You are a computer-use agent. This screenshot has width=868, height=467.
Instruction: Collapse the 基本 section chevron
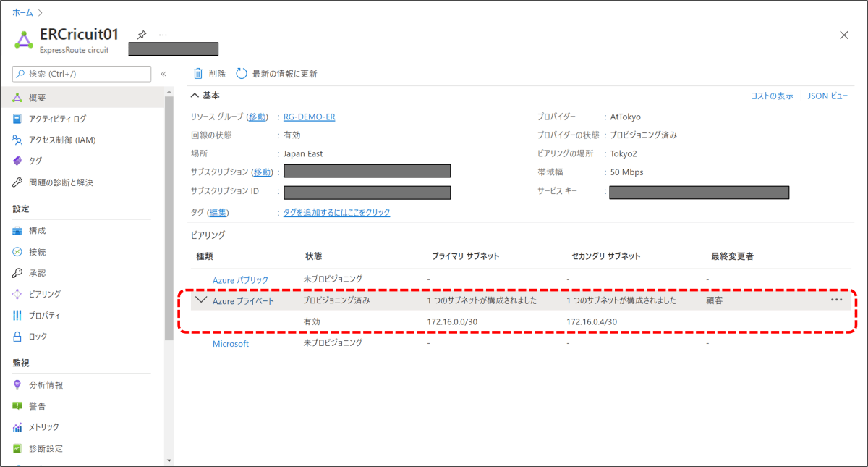[x=194, y=96]
